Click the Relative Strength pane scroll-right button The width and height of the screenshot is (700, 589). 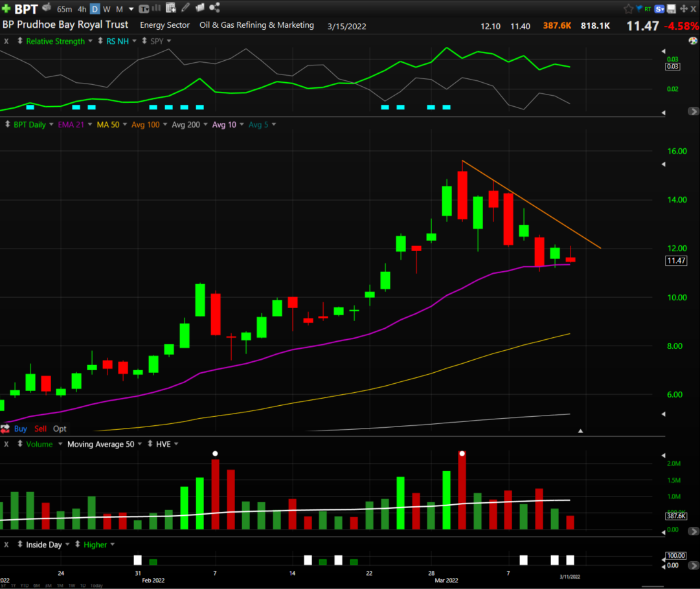[694, 111]
